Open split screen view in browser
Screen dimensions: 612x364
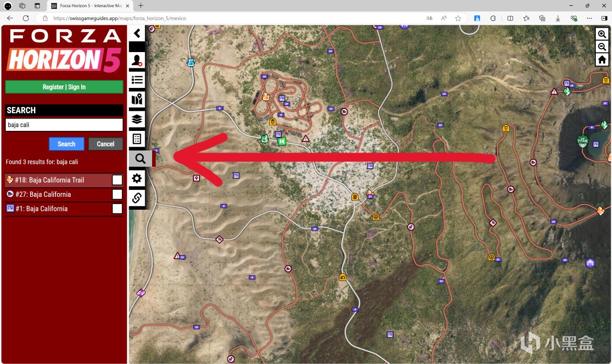tap(510, 18)
